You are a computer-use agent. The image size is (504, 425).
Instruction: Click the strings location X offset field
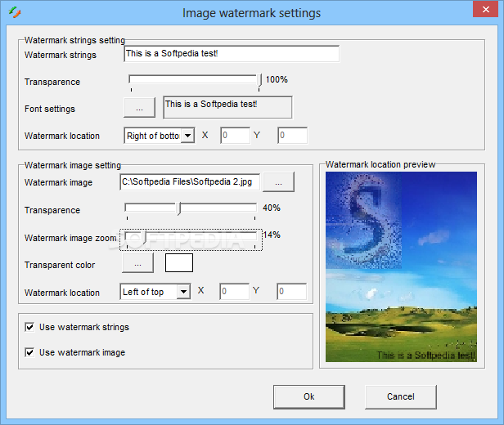(235, 135)
